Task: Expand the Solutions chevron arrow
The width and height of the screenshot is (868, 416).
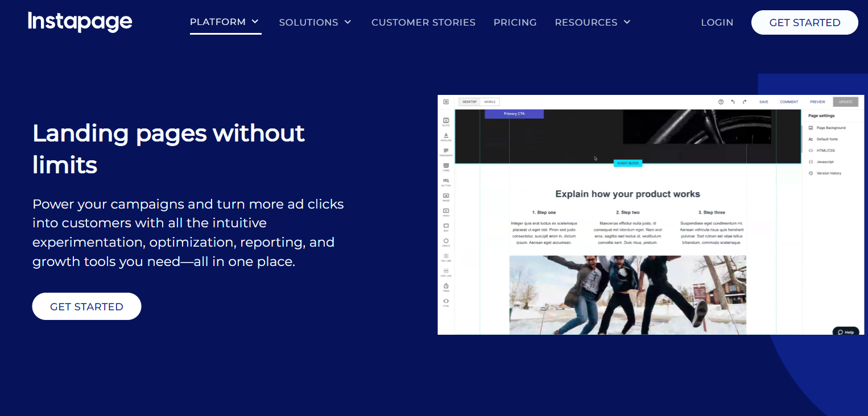Action: click(348, 22)
